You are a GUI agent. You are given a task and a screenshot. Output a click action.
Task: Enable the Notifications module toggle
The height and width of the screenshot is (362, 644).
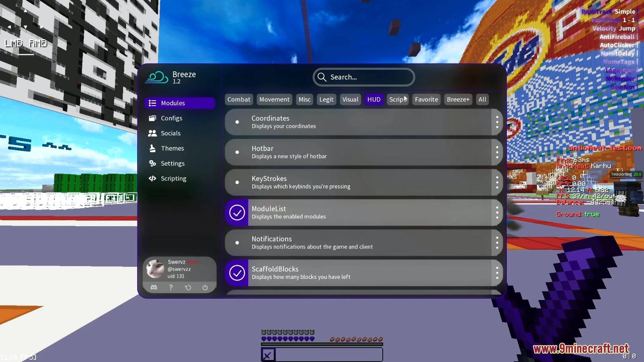pos(237,243)
